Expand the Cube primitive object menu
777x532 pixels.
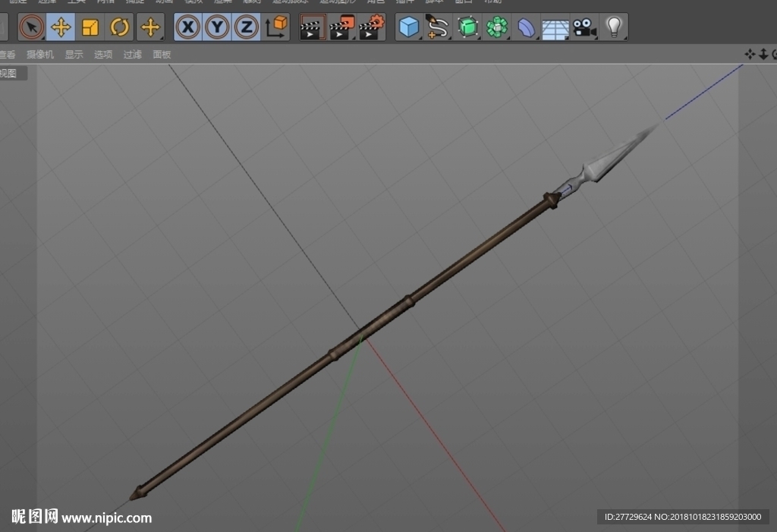pos(409,27)
